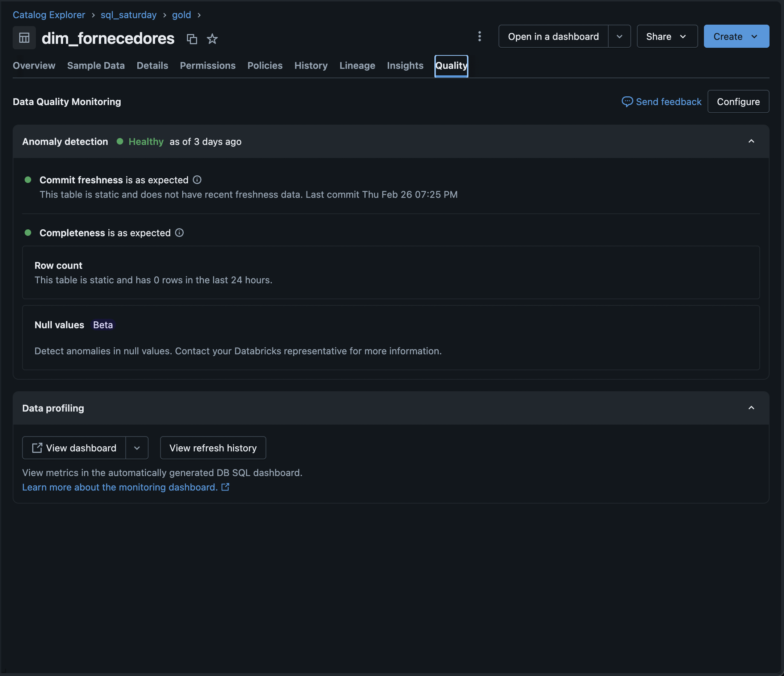Viewport: 784px width, 676px height.
Task: Open the Create dropdown menu
Action: pos(736,37)
